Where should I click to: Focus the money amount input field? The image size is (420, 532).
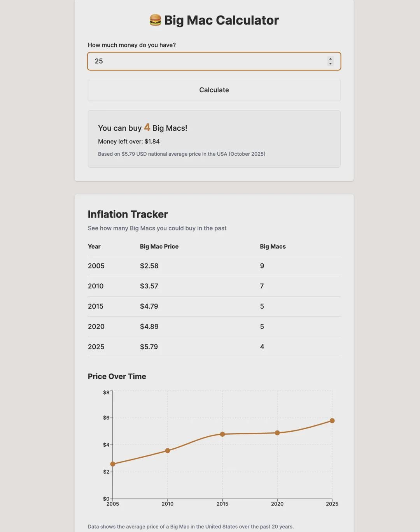[214, 61]
